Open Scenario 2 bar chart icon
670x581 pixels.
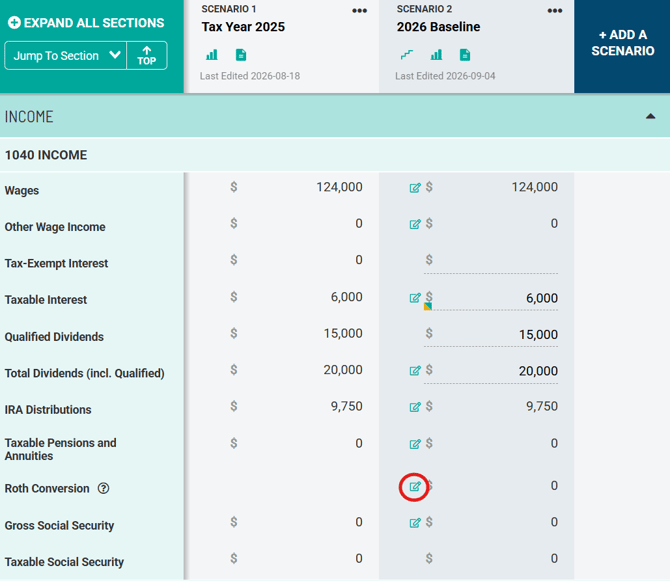(x=436, y=55)
